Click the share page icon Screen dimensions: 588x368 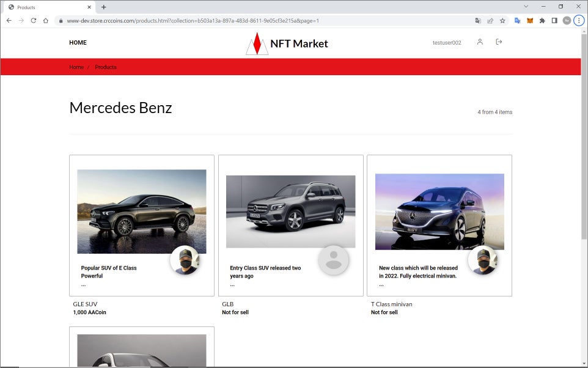[x=490, y=21]
